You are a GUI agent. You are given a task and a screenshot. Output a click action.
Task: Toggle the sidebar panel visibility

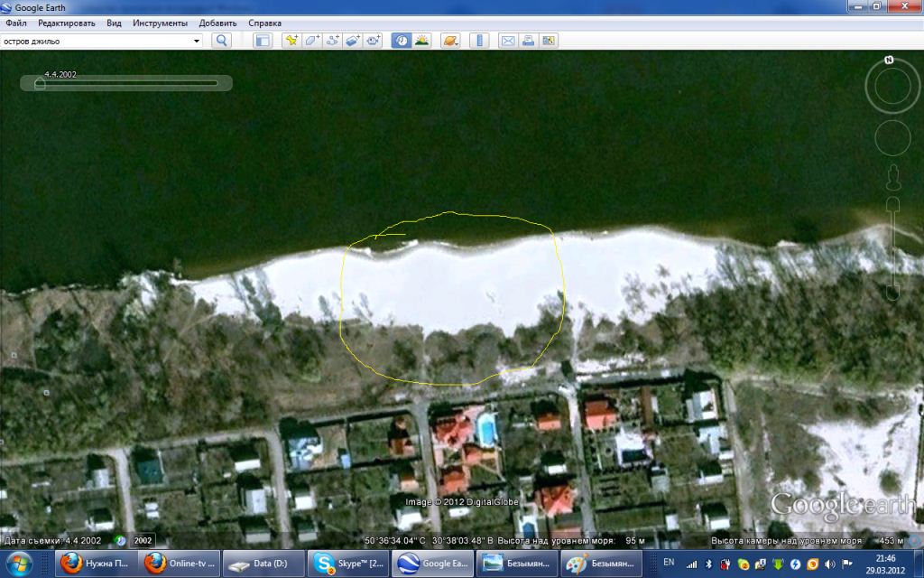coord(263,41)
